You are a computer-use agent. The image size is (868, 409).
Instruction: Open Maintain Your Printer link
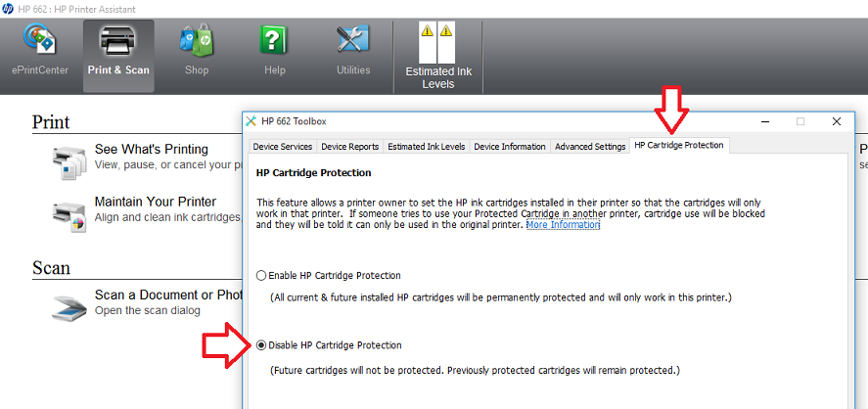(x=155, y=202)
